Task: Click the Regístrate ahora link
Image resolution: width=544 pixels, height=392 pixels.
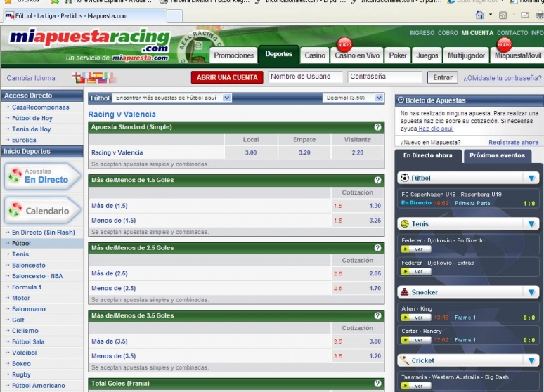Action: pyautogui.click(x=514, y=142)
